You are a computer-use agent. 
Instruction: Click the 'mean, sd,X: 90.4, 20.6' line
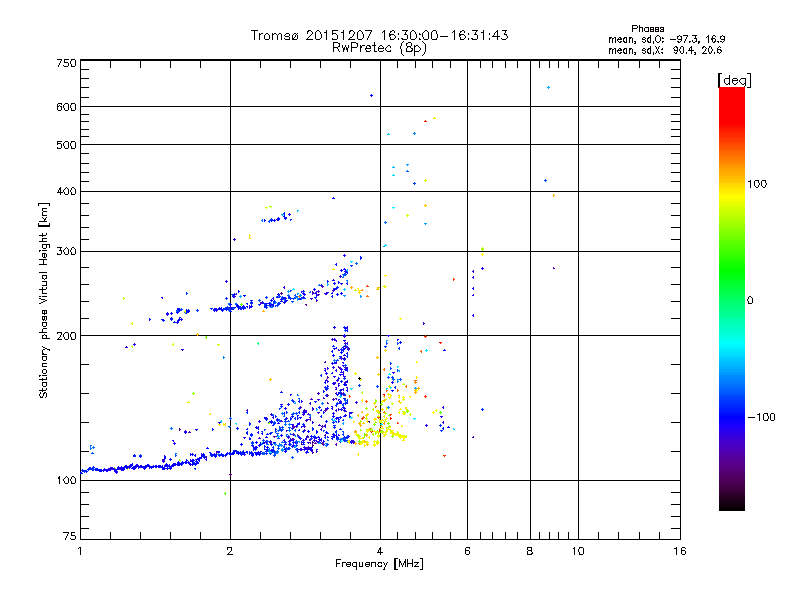[x=665, y=50]
